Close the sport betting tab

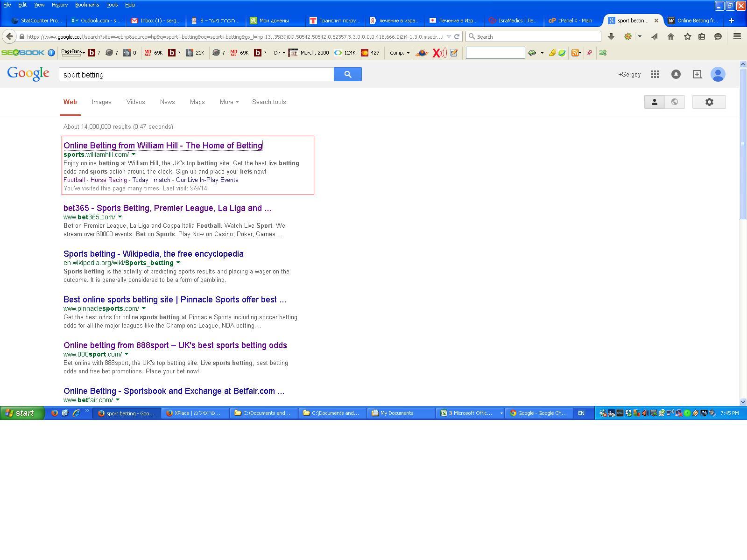[x=656, y=21]
